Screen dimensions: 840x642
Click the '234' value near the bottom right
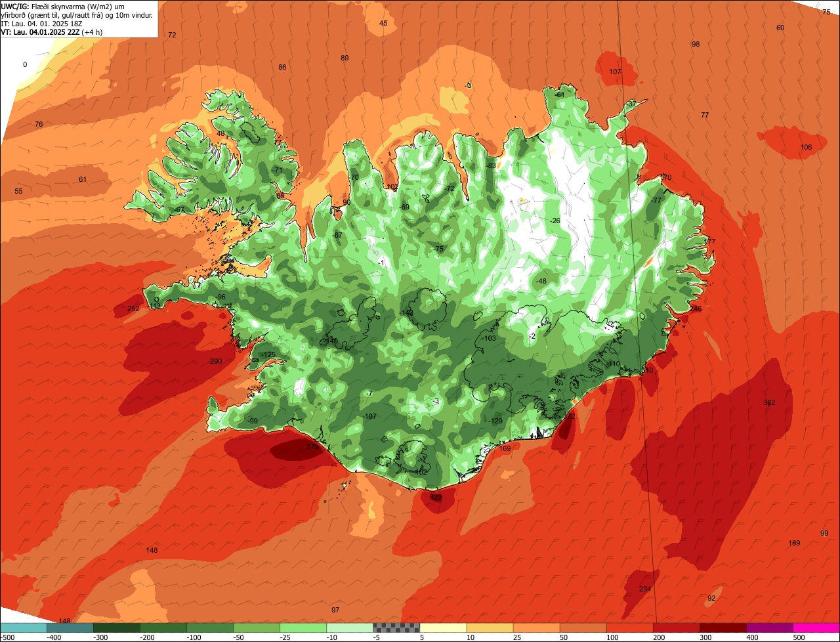pyautogui.click(x=645, y=589)
